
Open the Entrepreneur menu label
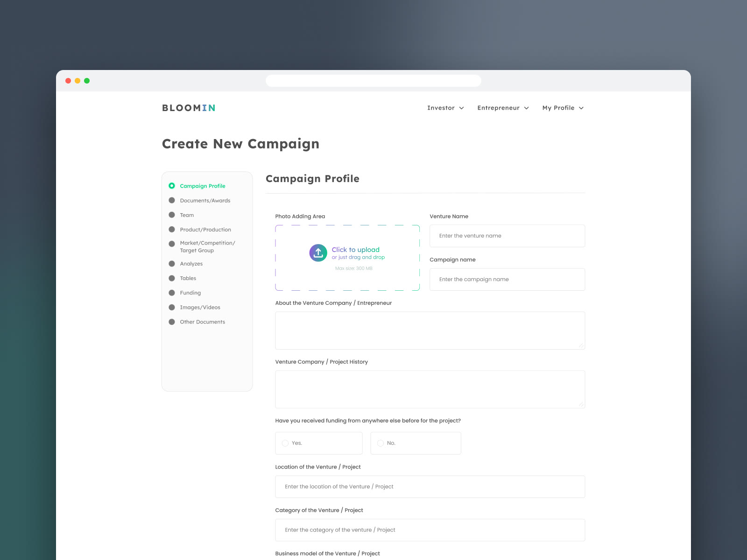pyautogui.click(x=498, y=108)
